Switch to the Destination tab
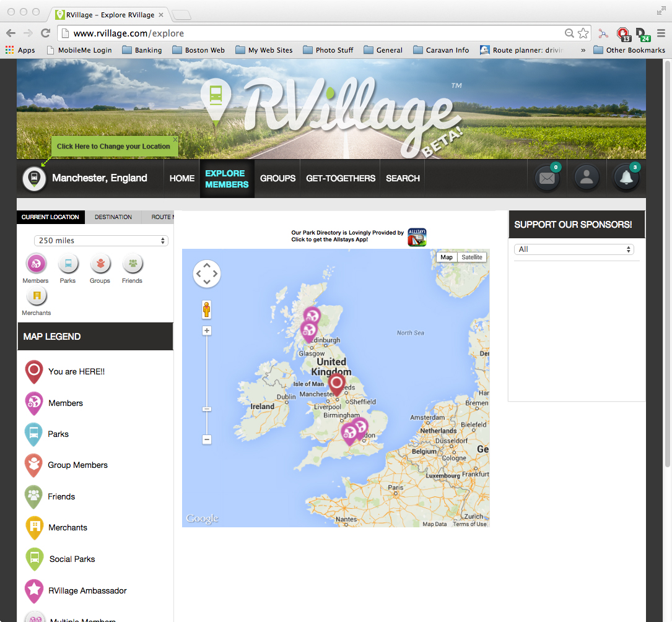The image size is (672, 622). point(113,217)
